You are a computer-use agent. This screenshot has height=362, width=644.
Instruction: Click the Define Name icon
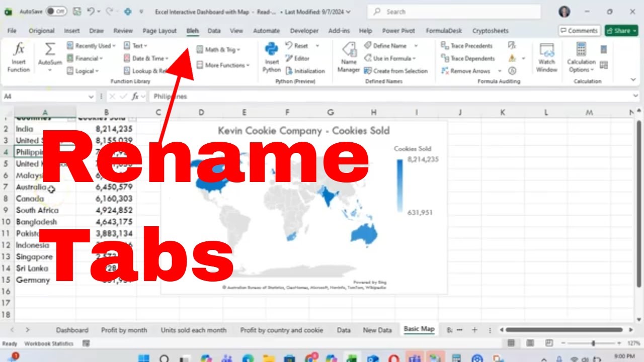[368, 46]
